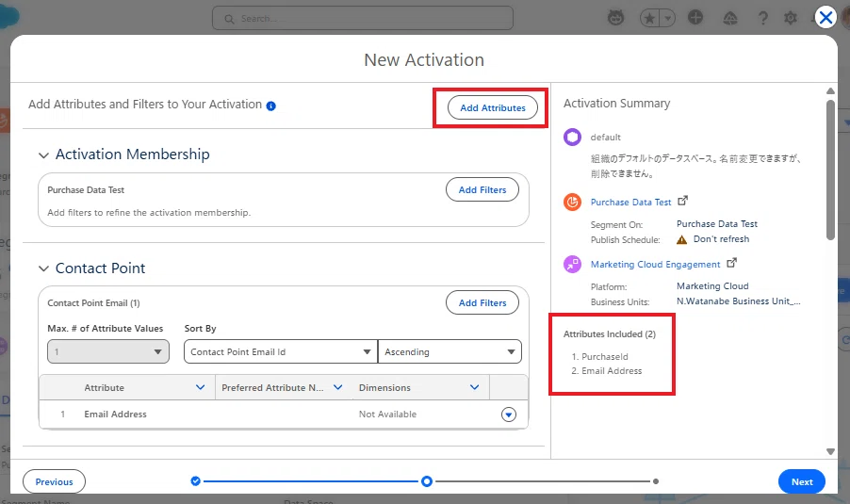The height and width of the screenshot is (504, 850).
Task: Click Email Address in Attributes Included
Action: [612, 370]
